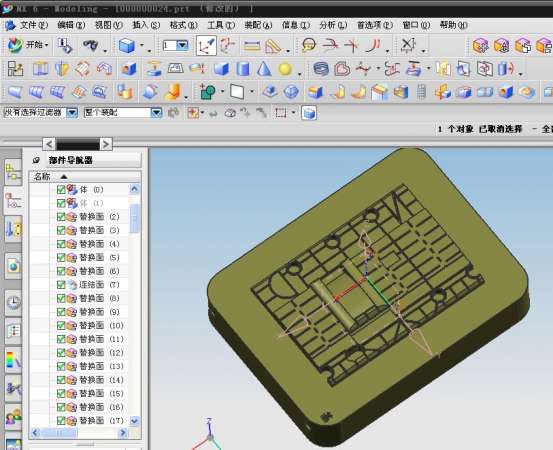
Task: Click the navigator scroll down arrow
Action: coord(134,421)
